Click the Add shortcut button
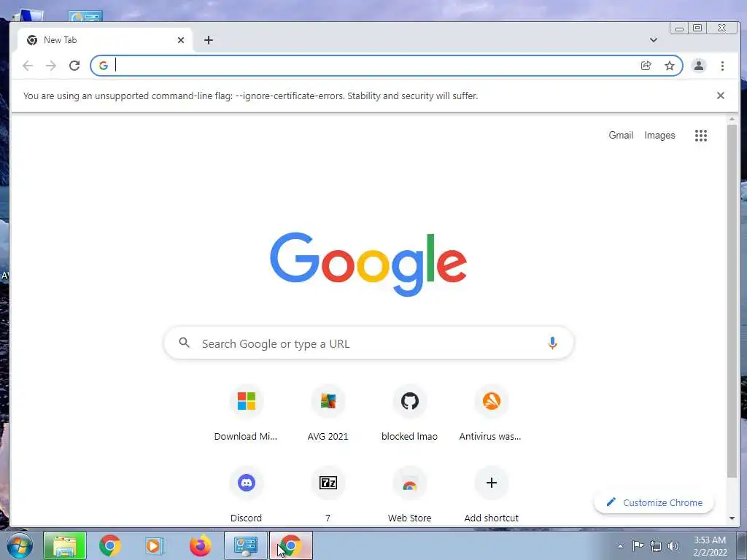 [x=491, y=494]
